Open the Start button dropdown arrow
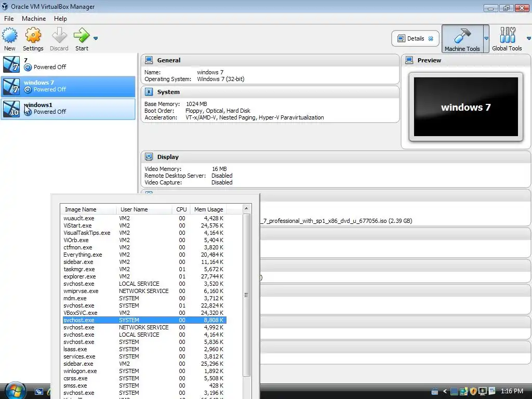Image resolution: width=532 pixels, height=399 pixels. point(96,38)
